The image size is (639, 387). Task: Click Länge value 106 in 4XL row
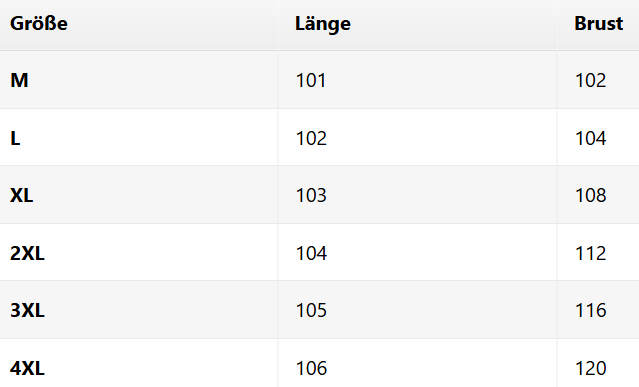[311, 369]
